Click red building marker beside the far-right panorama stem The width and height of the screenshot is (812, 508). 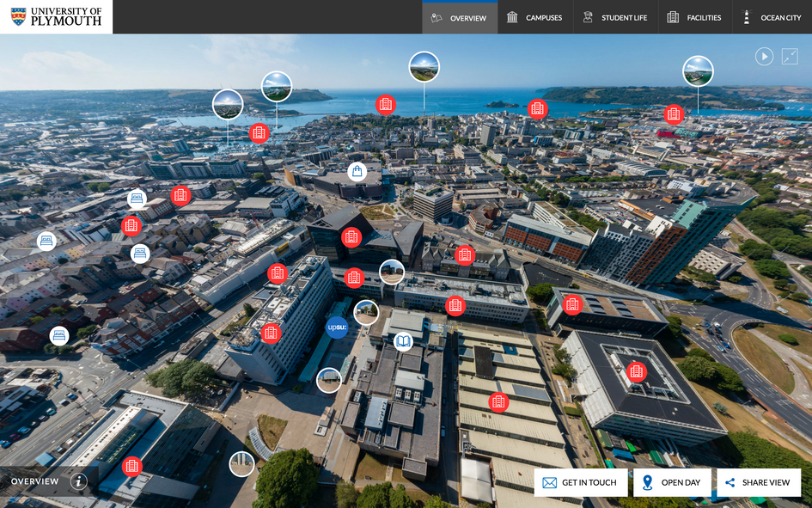tap(673, 114)
